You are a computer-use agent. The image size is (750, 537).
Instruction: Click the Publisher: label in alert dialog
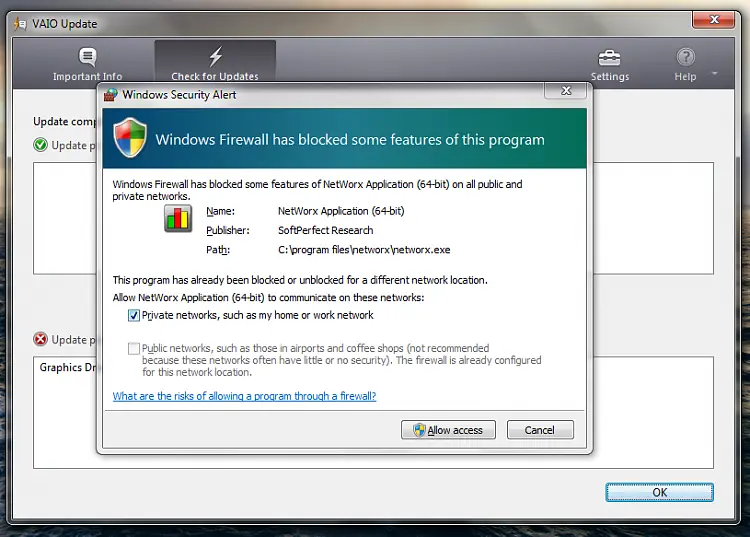coord(228,230)
